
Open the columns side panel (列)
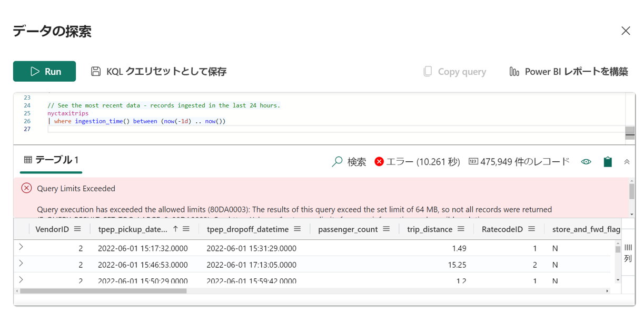[628, 253]
